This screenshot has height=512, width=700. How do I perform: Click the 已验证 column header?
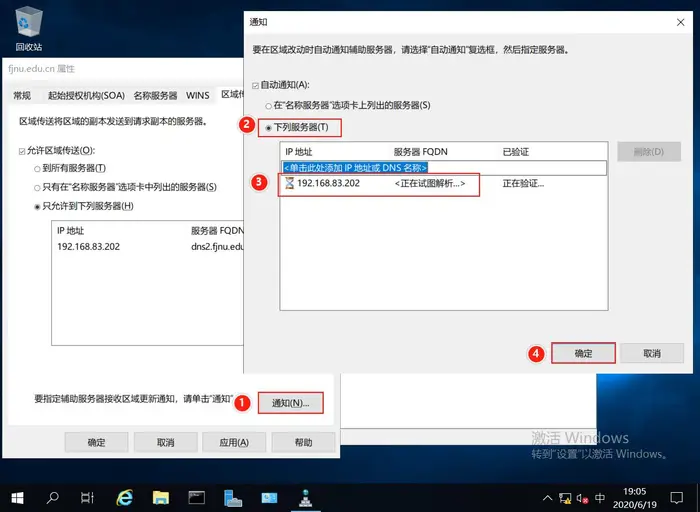[x=516, y=152]
